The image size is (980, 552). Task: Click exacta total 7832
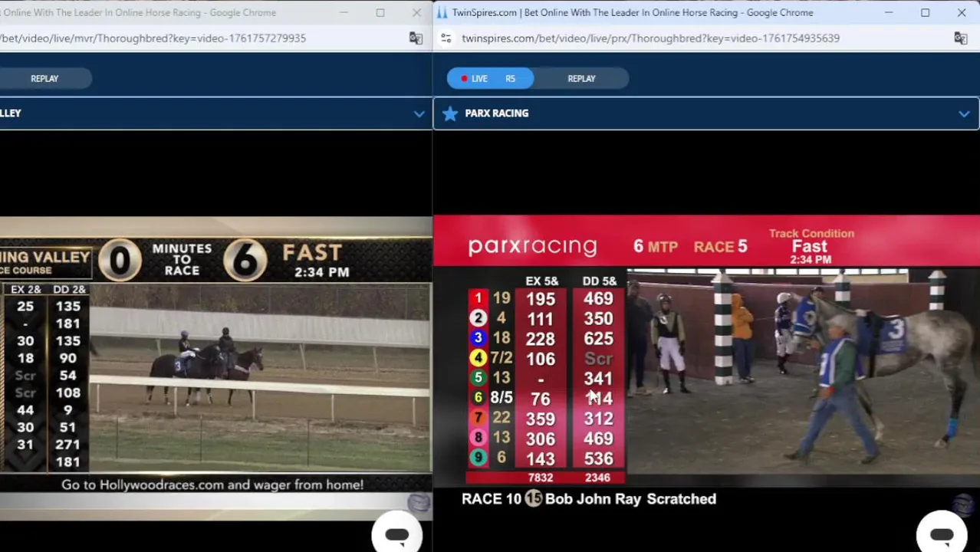541,478
